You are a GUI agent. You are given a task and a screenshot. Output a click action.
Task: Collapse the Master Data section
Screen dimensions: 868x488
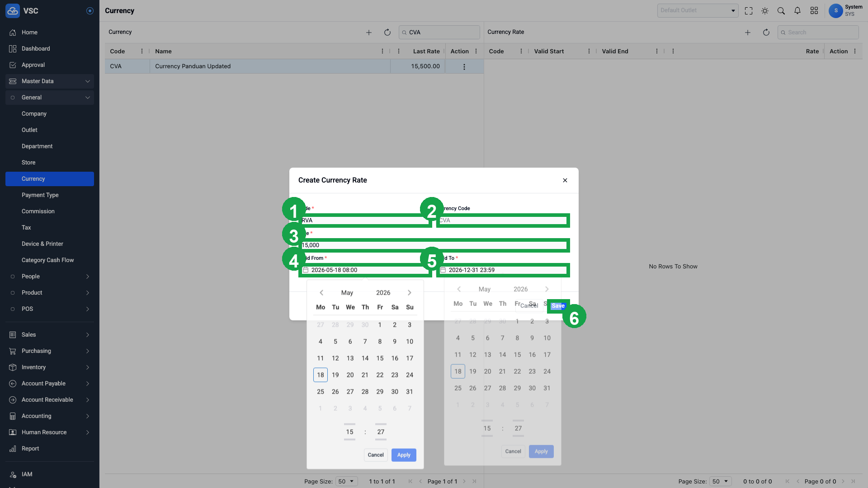coord(50,81)
